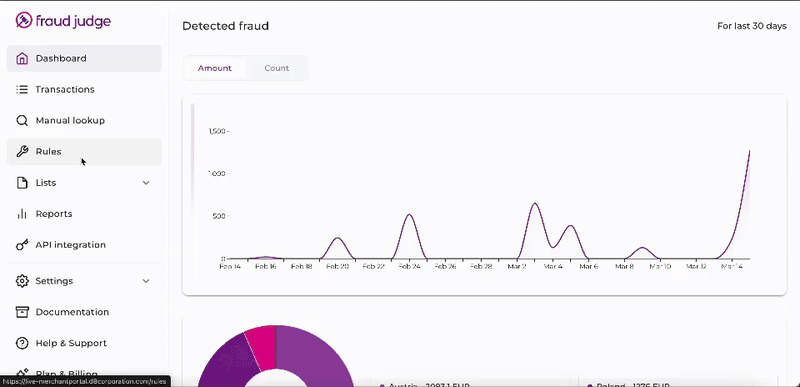Click the Manual lookup magnifier icon
The image size is (800, 387).
tap(22, 120)
